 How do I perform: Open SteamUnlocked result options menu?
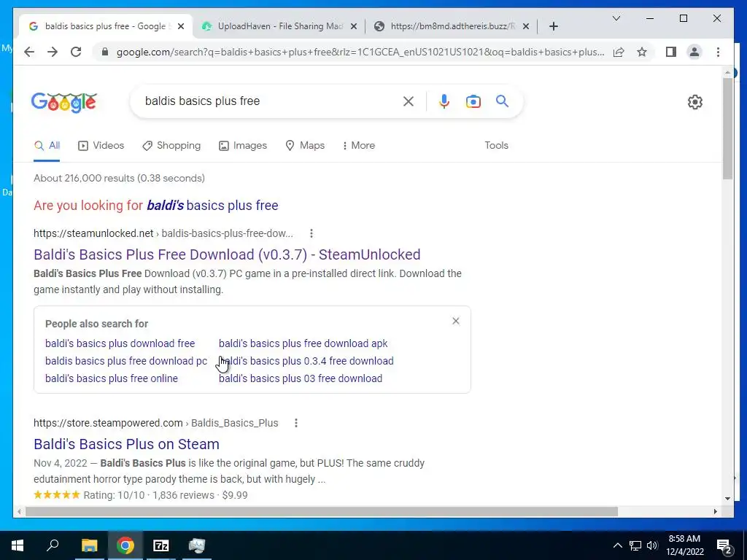point(311,233)
